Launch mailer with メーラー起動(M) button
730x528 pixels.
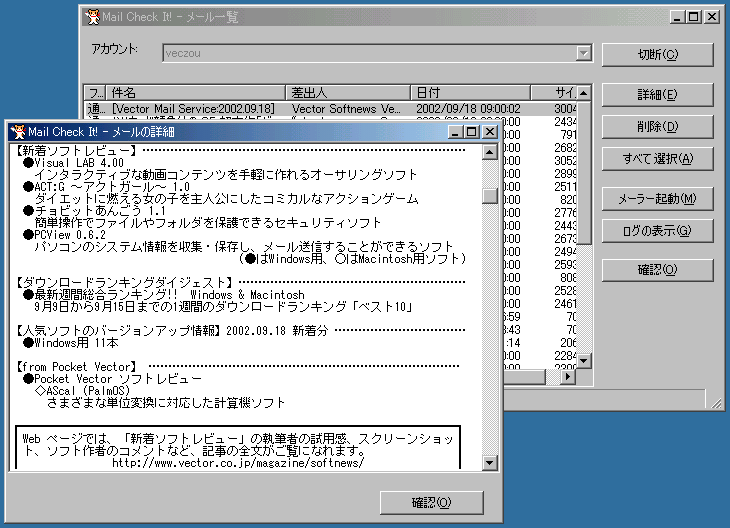click(657, 199)
